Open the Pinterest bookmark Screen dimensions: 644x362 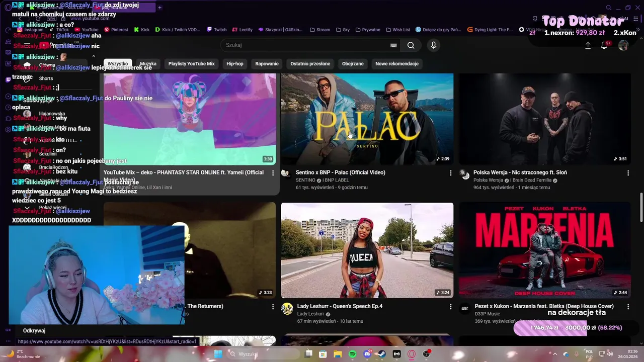click(x=116, y=30)
